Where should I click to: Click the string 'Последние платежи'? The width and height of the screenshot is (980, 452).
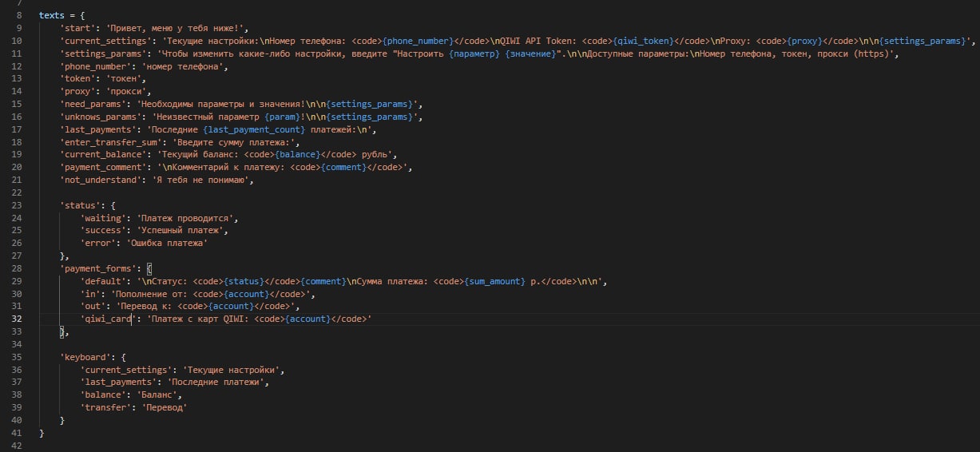pyautogui.click(x=216, y=384)
